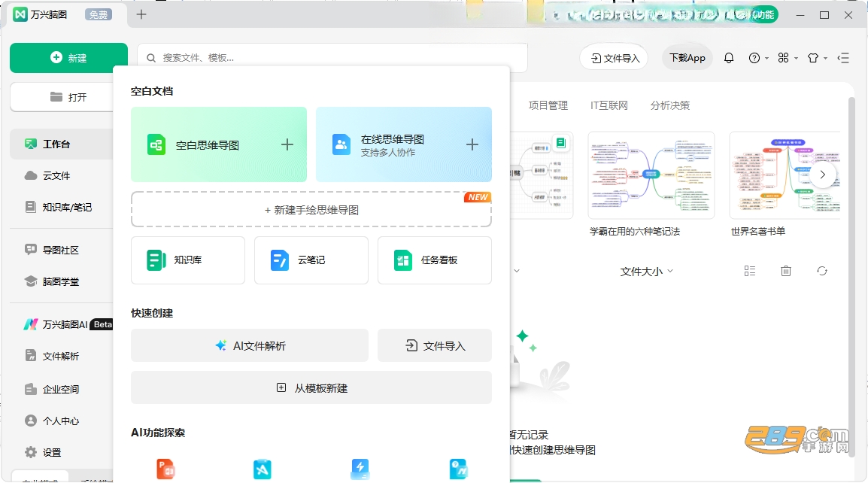Open the apps grid icon

point(783,58)
